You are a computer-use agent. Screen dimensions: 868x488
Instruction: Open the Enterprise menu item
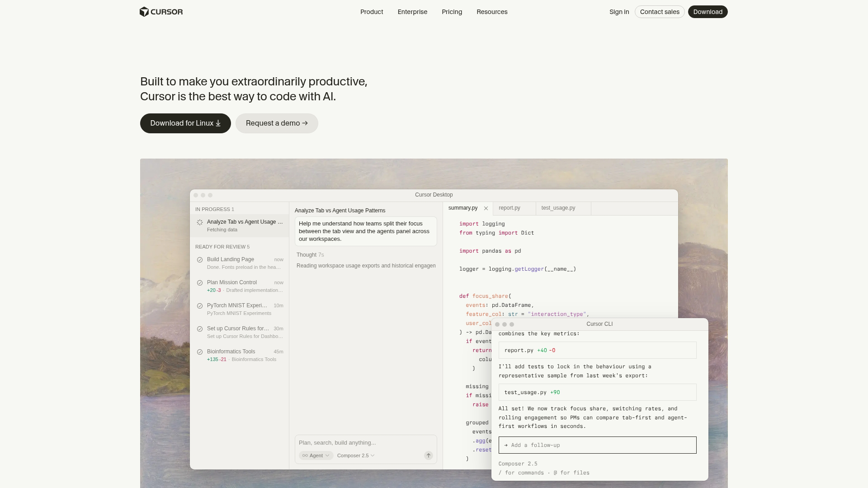[412, 12]
